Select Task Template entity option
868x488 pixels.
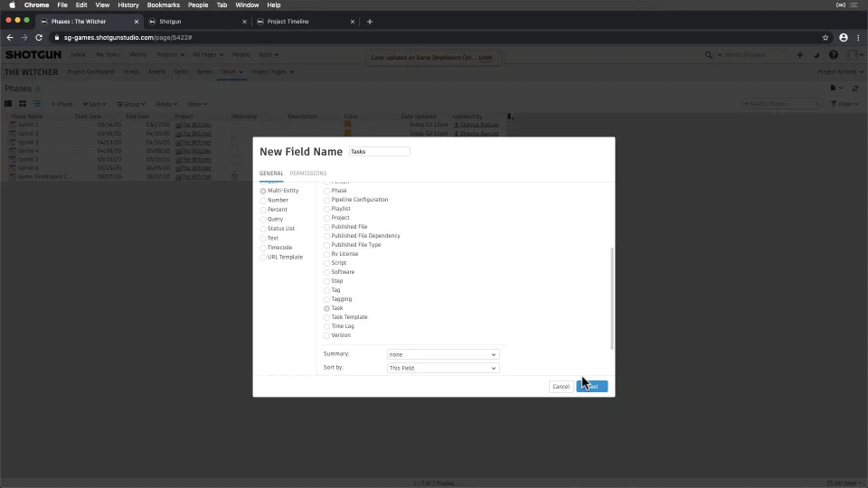(326, 317)
